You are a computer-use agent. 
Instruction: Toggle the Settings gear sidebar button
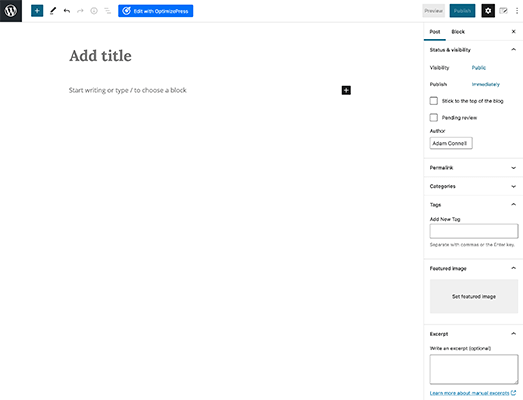click(488, 11)
